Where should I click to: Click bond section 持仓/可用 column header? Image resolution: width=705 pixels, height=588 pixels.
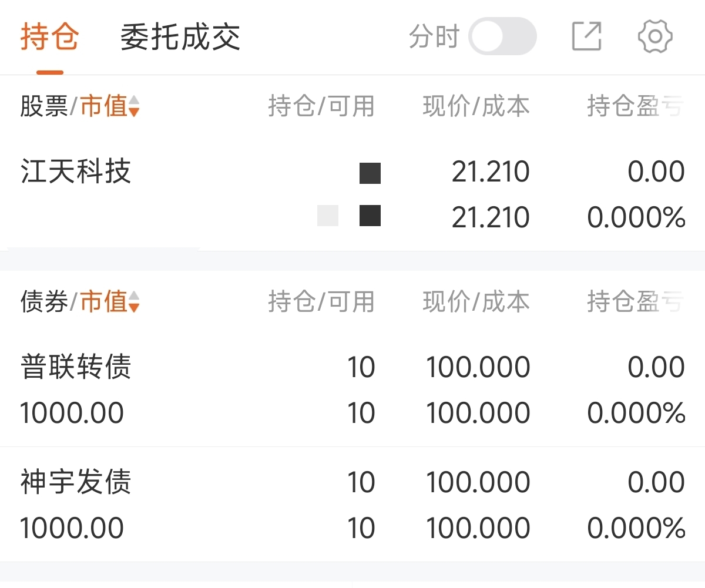321,302
